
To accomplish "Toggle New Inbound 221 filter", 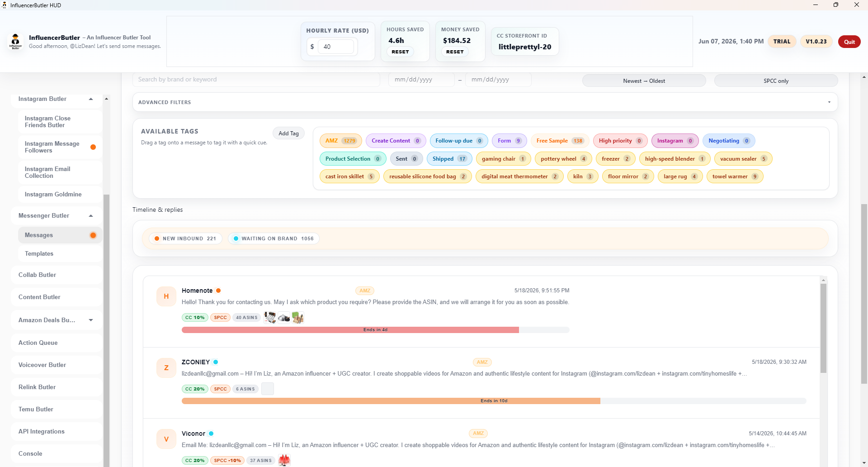I will (185, 238).
